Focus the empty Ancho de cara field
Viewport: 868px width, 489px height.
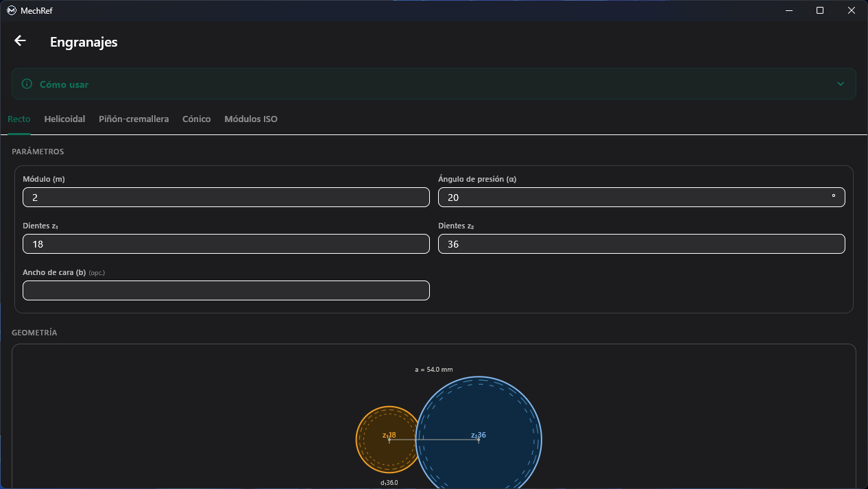[226, 291]
